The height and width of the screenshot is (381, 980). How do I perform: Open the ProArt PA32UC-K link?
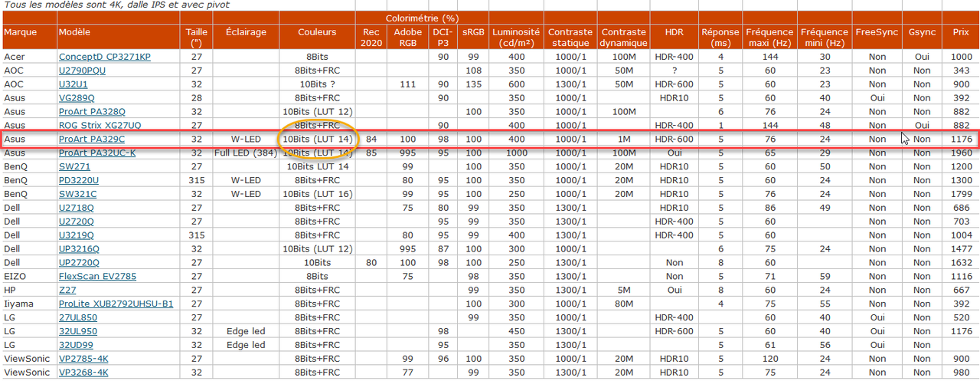tap(97, 153)
